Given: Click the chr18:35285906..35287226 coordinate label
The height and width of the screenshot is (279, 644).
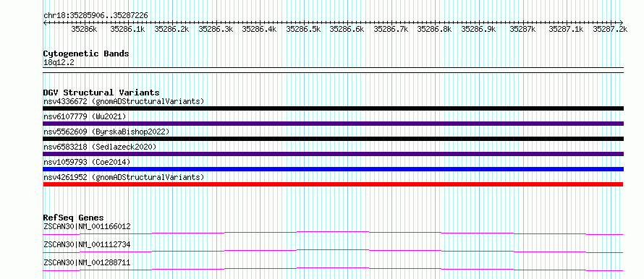Looking at the screenshot, I should pos(96,15).
